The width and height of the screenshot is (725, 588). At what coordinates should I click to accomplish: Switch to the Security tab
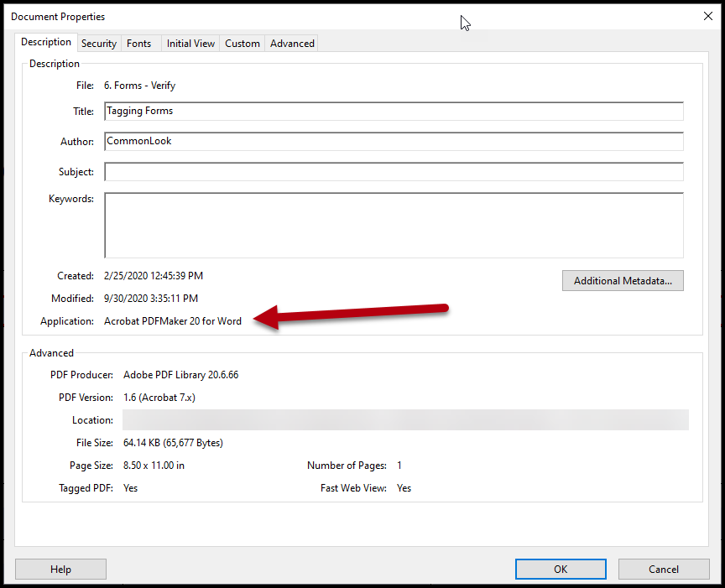tap(99, 44)
